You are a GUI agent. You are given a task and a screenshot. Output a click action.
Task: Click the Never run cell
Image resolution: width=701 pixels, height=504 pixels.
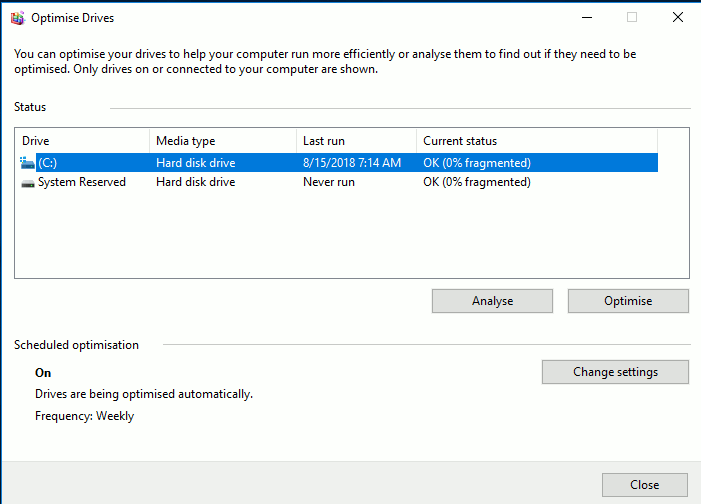329,182
